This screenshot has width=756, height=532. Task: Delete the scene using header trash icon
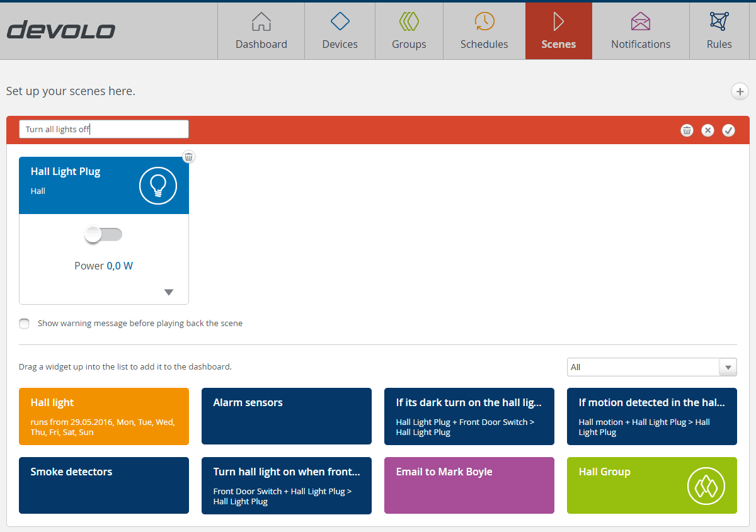687,130
